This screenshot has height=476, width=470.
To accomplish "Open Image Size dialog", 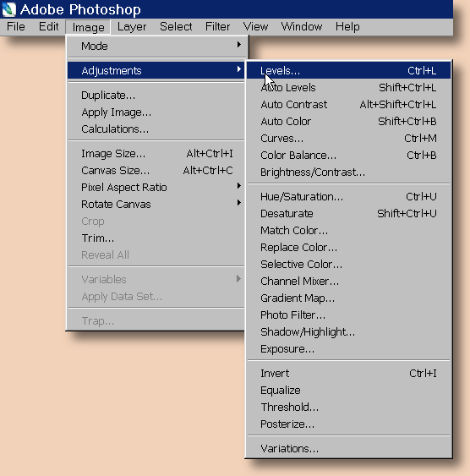I will (x=156, y=154).
